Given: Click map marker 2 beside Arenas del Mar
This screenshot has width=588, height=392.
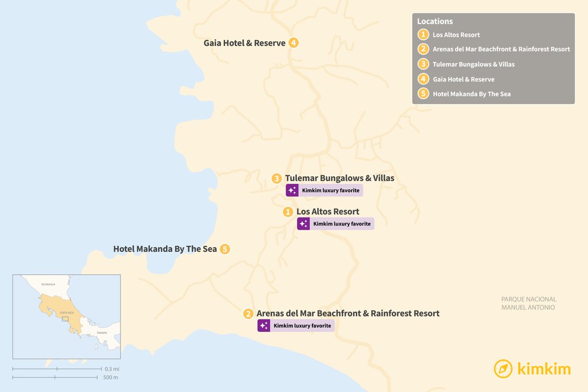Looking at the screenshot, I should click(248, 314).
